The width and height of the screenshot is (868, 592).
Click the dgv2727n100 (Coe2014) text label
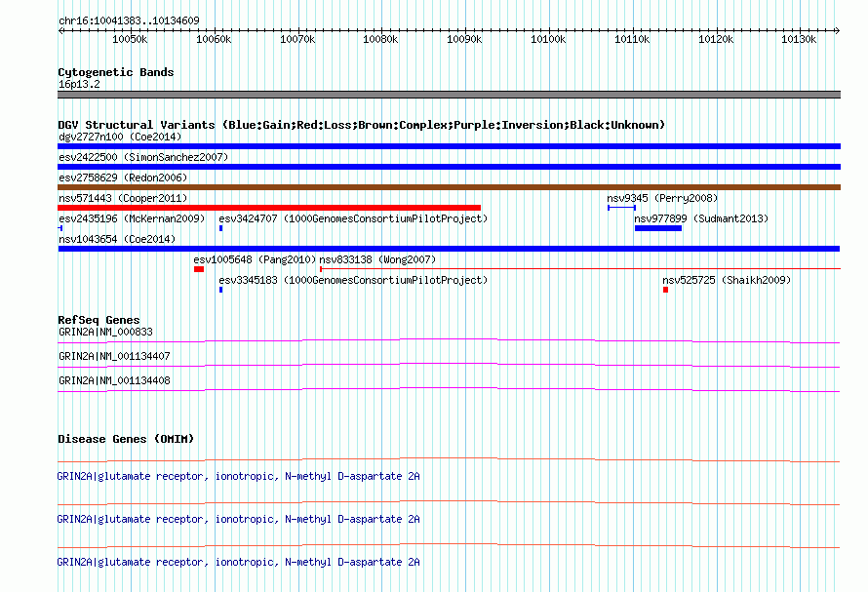click(120, 137)
